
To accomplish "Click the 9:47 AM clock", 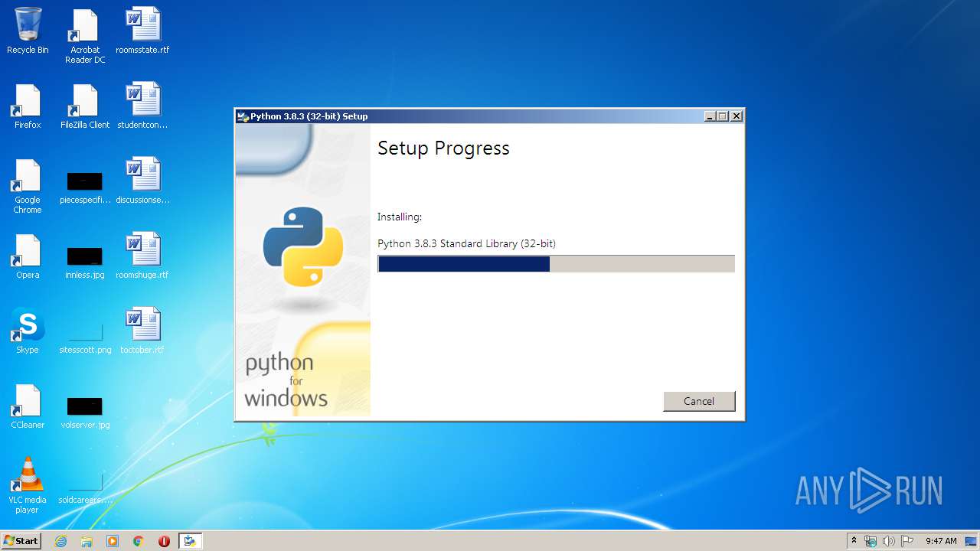I will click(941, 541).
